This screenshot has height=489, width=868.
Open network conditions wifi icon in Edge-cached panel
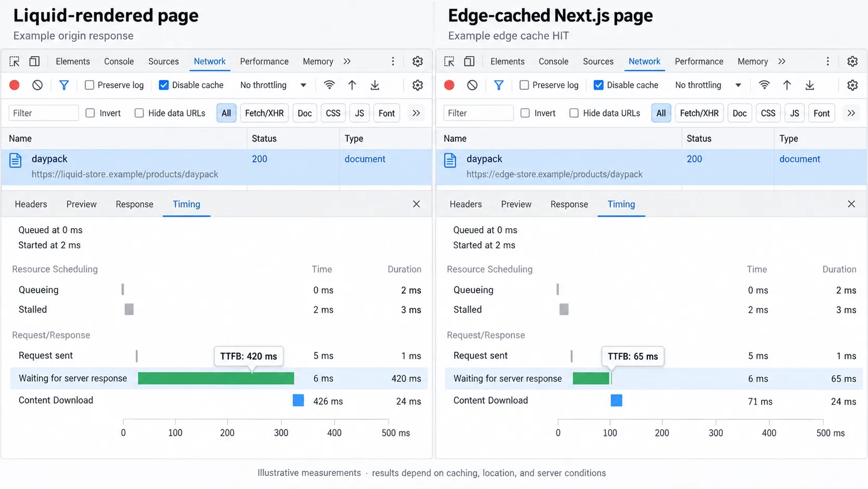[x=764, y=85]
